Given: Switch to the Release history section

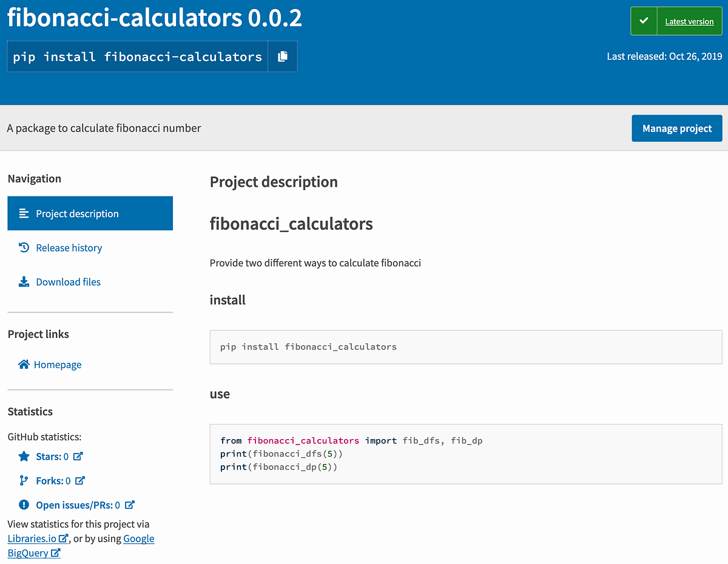Looking at the screenshot, I should pos(67,247).
